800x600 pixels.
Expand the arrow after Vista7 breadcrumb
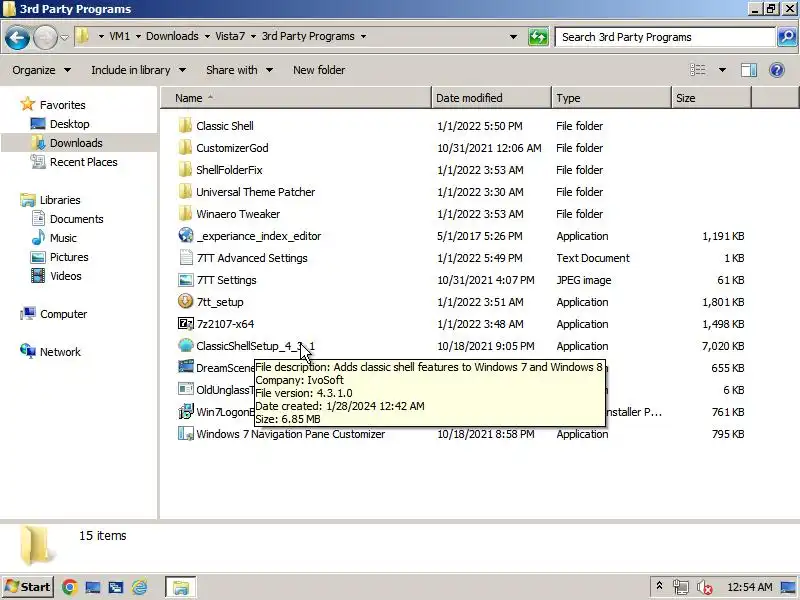[x=253, y=37]
